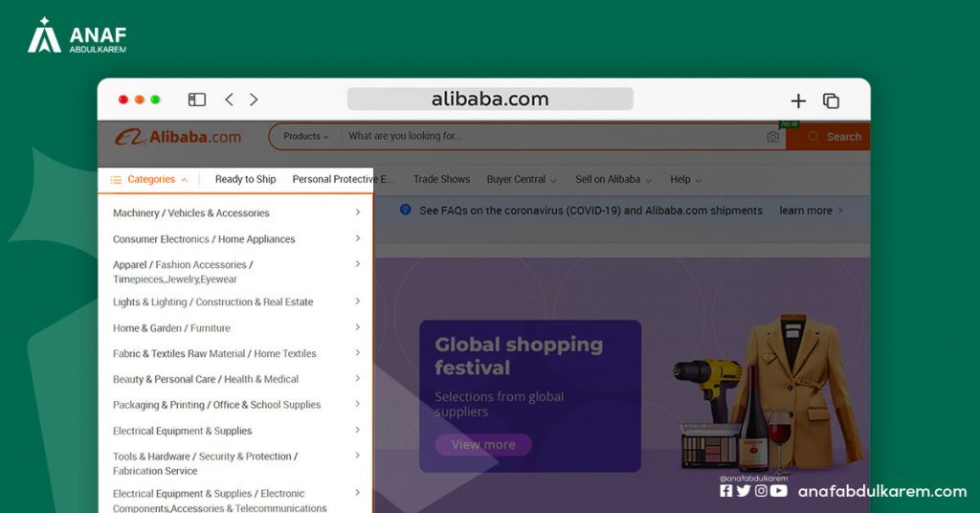The width and height of the screenshot is (980, 513).
Task: Select the Electrical Equipment & Supplies category
Action: (183, 431)
